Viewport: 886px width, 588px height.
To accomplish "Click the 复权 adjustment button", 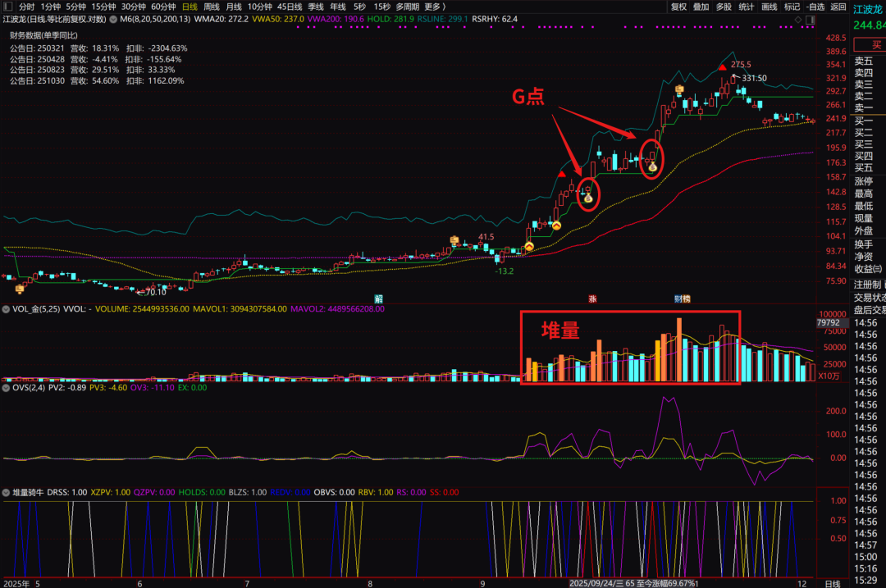I will pos(678,7).
